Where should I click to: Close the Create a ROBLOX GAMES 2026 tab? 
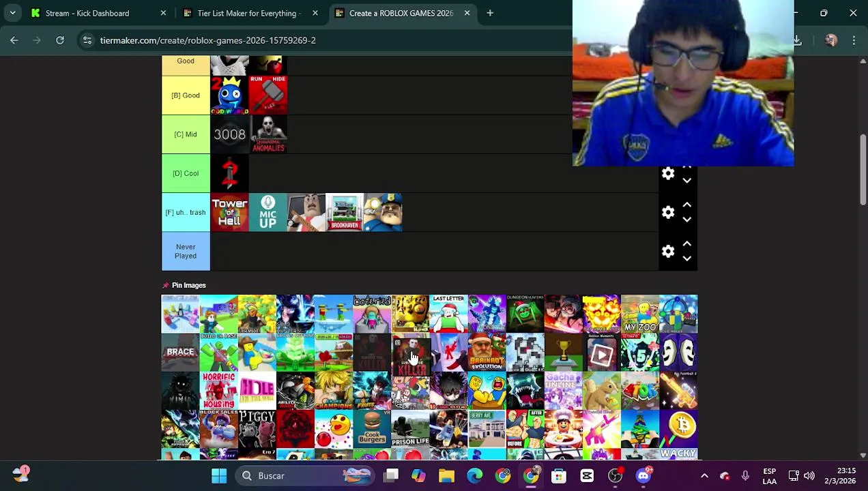click(467, 13)
